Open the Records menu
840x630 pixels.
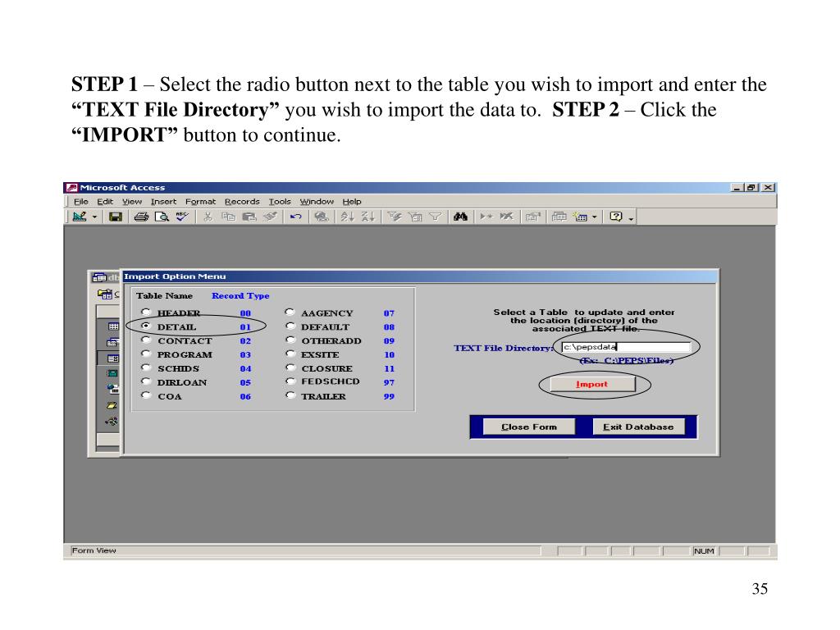click(242, 202)
